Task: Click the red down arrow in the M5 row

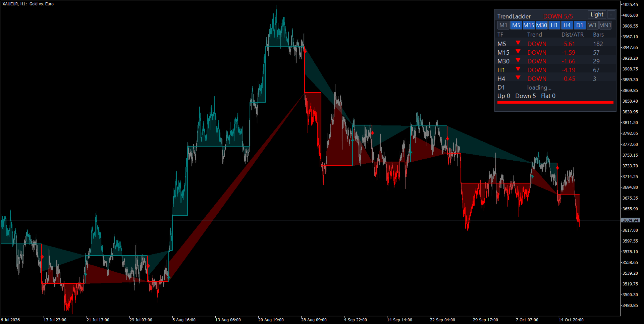Action: [x=518, y=43]
